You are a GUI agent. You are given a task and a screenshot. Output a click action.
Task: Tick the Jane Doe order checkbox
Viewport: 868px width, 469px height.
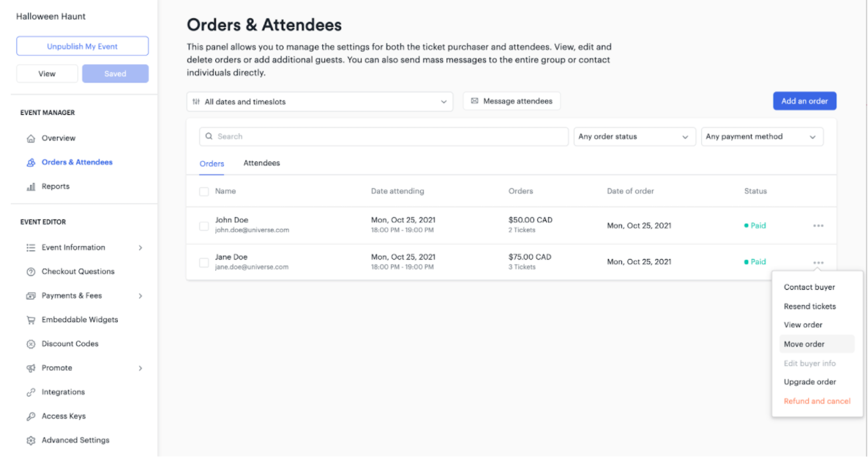[204, 262]
